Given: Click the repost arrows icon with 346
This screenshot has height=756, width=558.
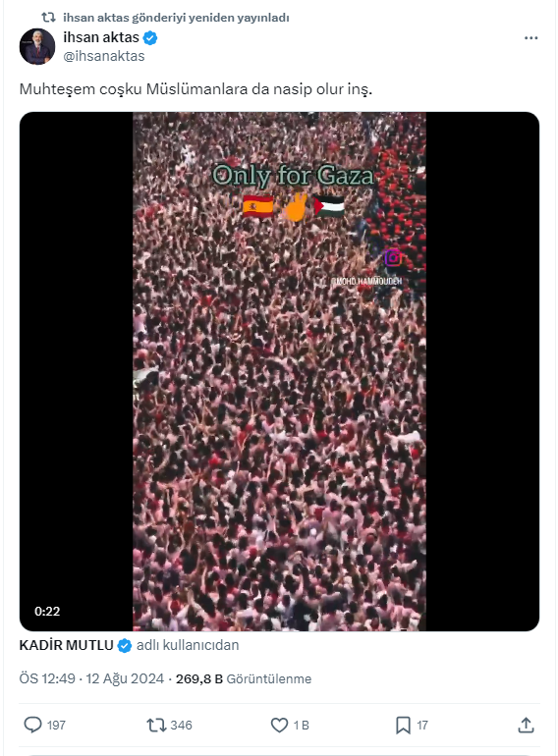Looking at the screenshot, I should pyautogui.click(x=156, y=725).
